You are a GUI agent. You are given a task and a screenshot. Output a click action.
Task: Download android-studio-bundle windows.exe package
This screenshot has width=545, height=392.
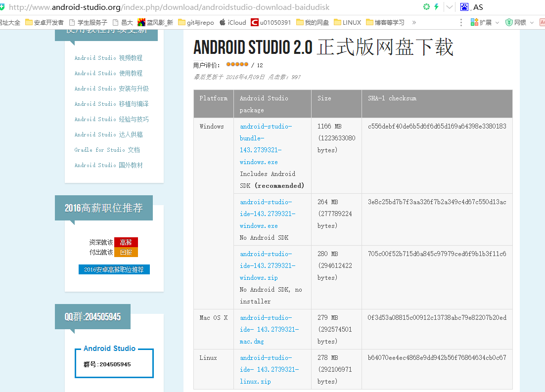[x=266, y=144]
